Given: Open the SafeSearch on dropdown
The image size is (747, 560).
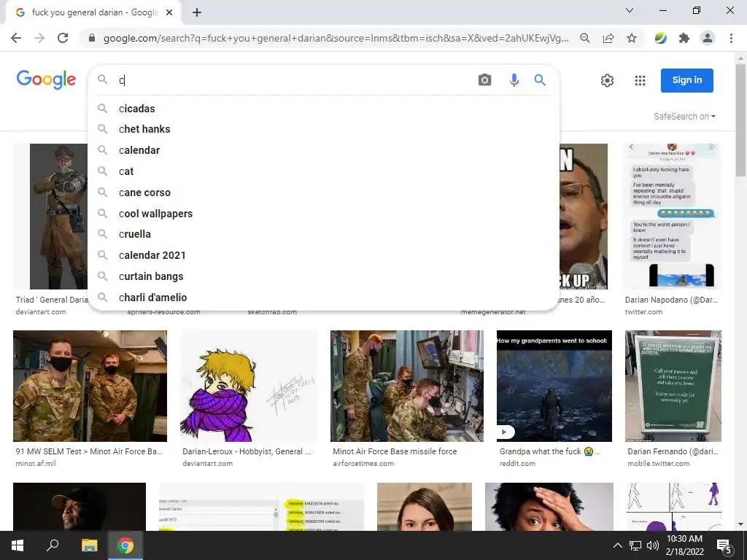Looking at the screenshot, I should coord(684,116).
